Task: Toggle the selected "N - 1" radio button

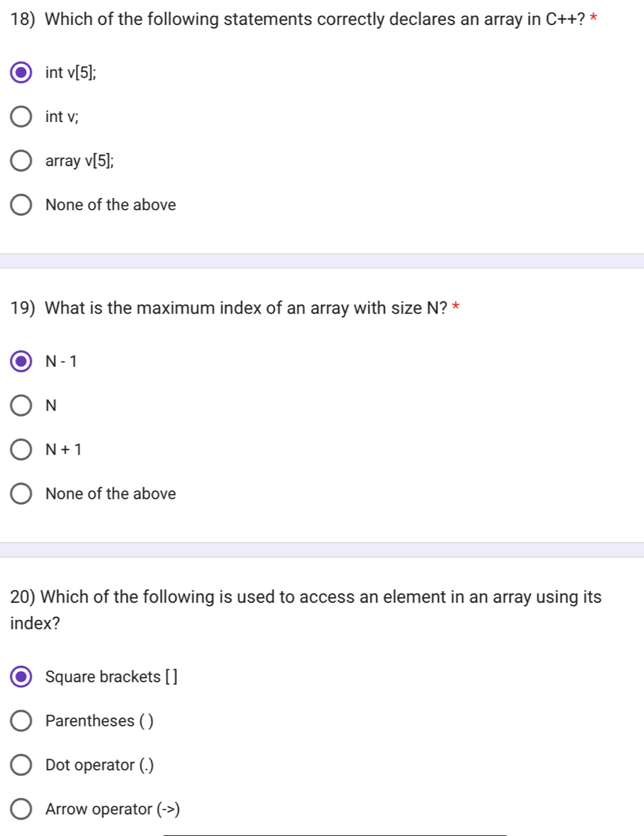Action: (x=20, y=360)
